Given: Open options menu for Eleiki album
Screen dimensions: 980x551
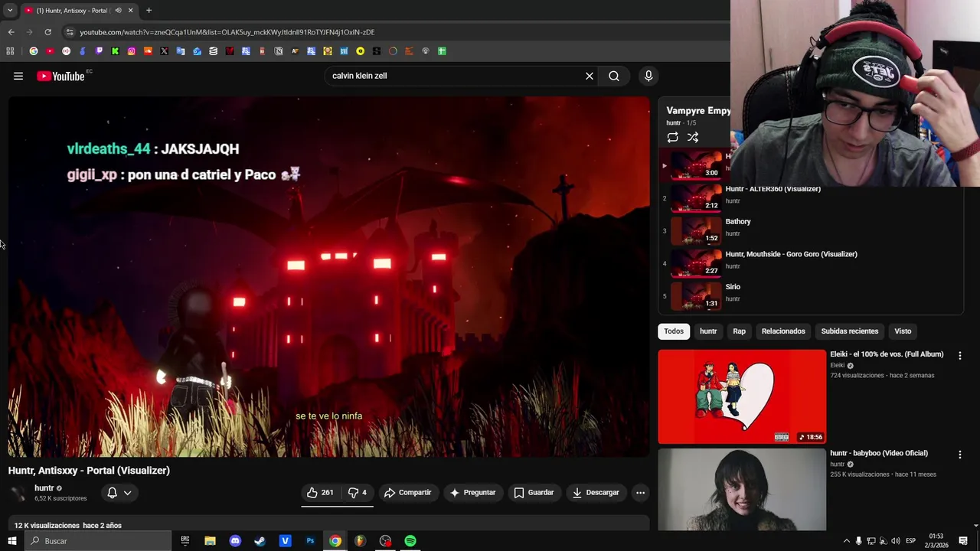Looking at the screenshot, I should tap(959, 356).
